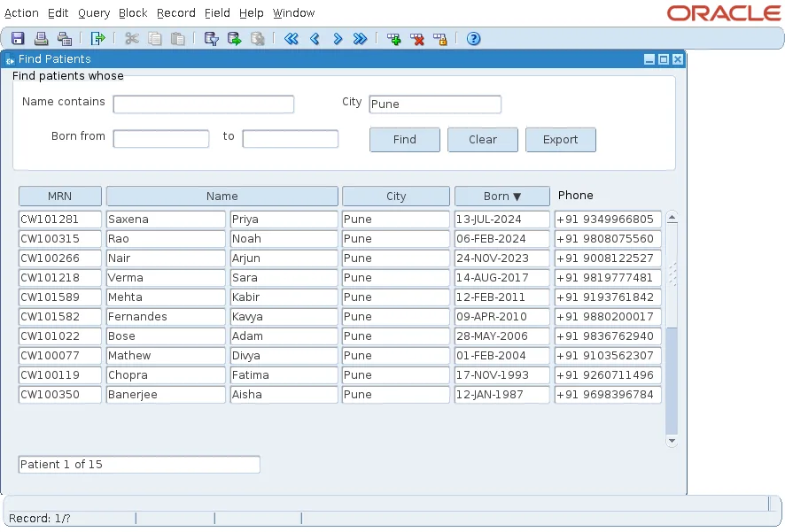Screen dimensions: 785x532
Task: Click the Exit form icon
Action: click(97, 38)
